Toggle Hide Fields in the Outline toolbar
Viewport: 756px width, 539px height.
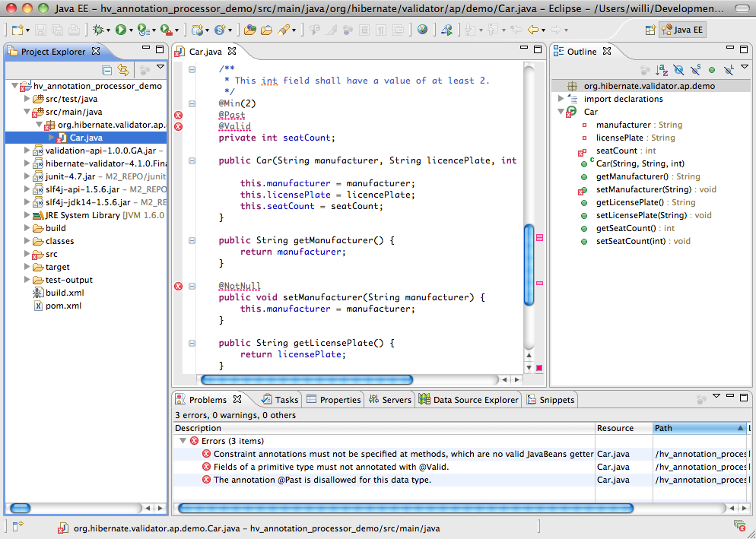click(x=679, y=70)
